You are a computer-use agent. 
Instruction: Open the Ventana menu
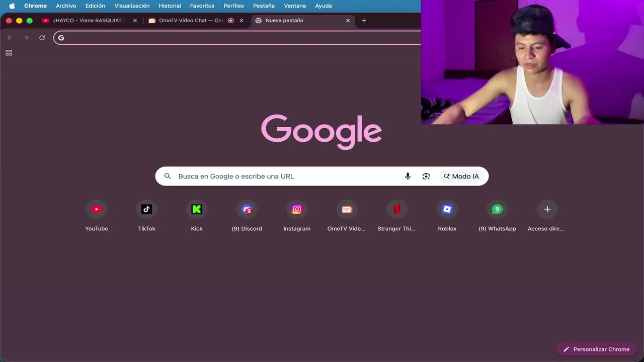click(295, 6)
